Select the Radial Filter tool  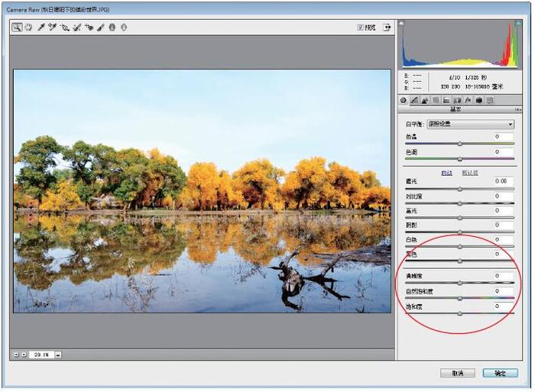tap(124, 28)
